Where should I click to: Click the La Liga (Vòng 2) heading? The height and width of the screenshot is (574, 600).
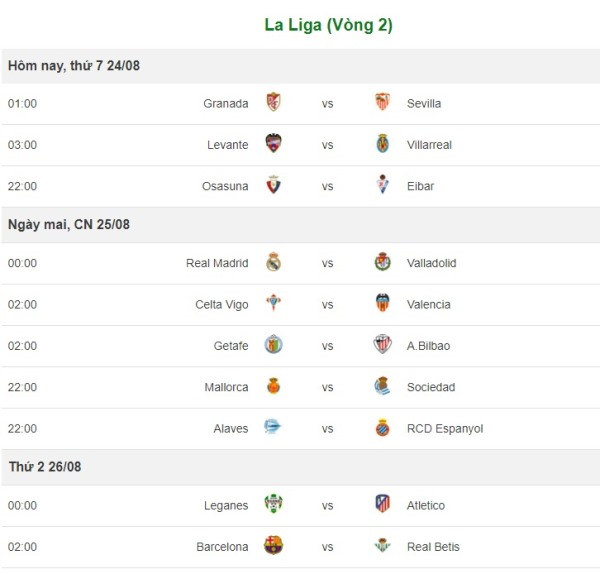(x=328, y=26)
